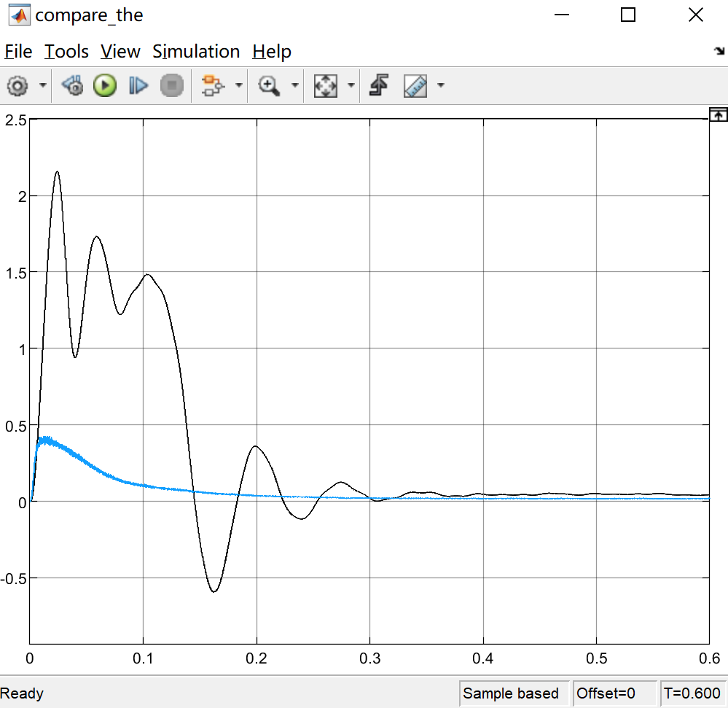Toggle the Cursor Measurements ruler icon
This screenshot has width=728, height=708.
415,86
